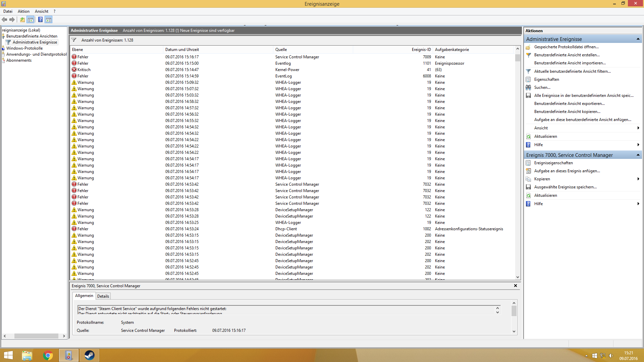This screenshot has width=644, height=362.
Task: Select Administrative Ereignisse in the tree
Action: 35,42
